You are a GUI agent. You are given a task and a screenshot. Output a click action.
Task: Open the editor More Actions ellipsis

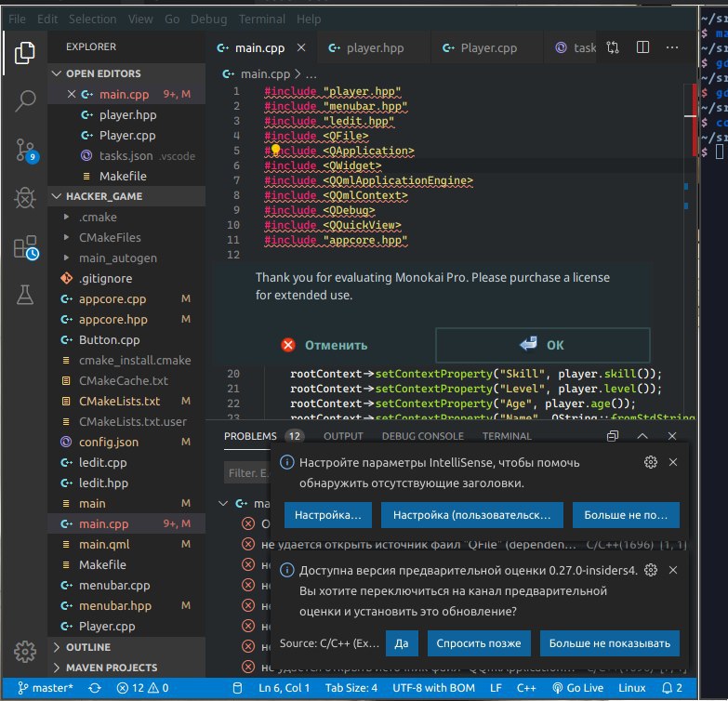coord(672,47)
